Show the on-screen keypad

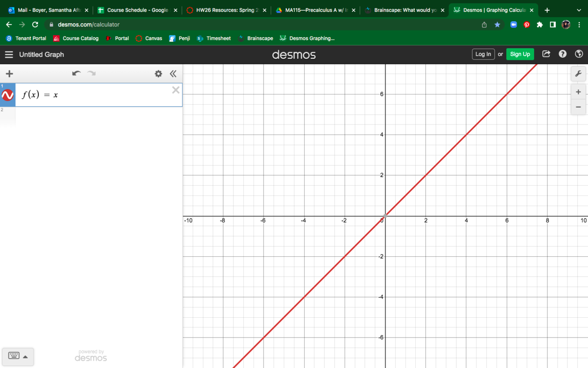(x=14, y=356)
